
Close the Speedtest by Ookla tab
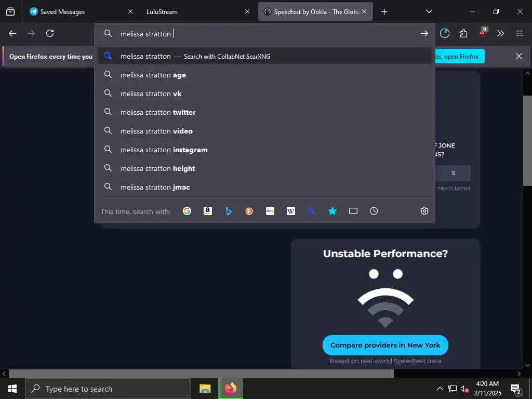pyautogui.click(x=364, y=11)
